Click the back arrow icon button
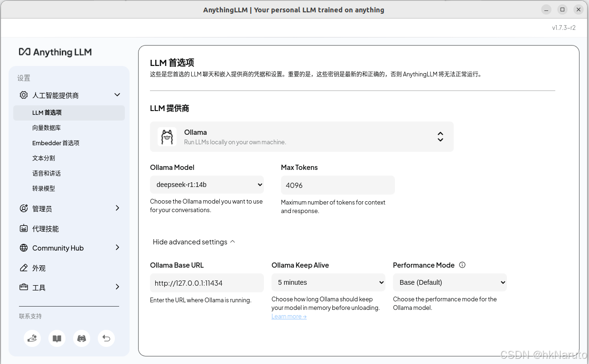Viewport: 589px width, 364px height. coord(106,338)
